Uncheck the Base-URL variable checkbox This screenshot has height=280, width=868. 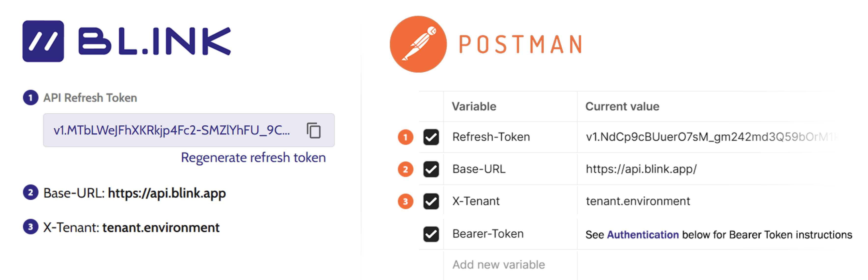point(431,169)
